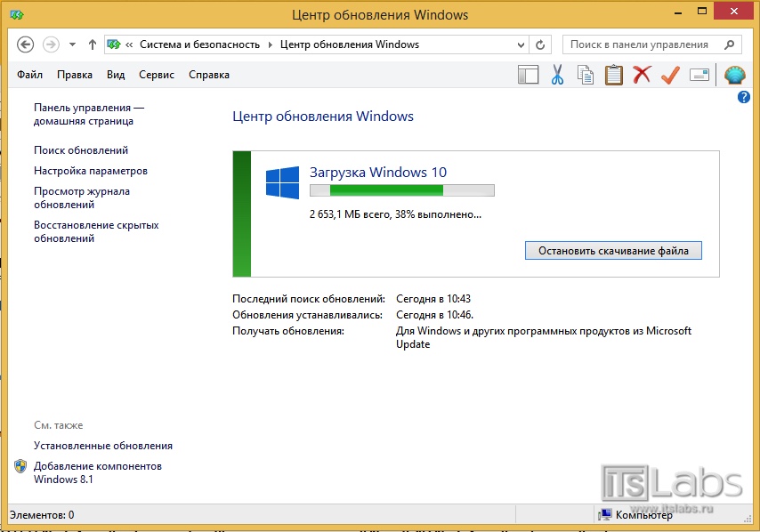Screen dimensions: 760x532
Task: Expand the address bar history dropdown
Action: [x=521, y=45]
